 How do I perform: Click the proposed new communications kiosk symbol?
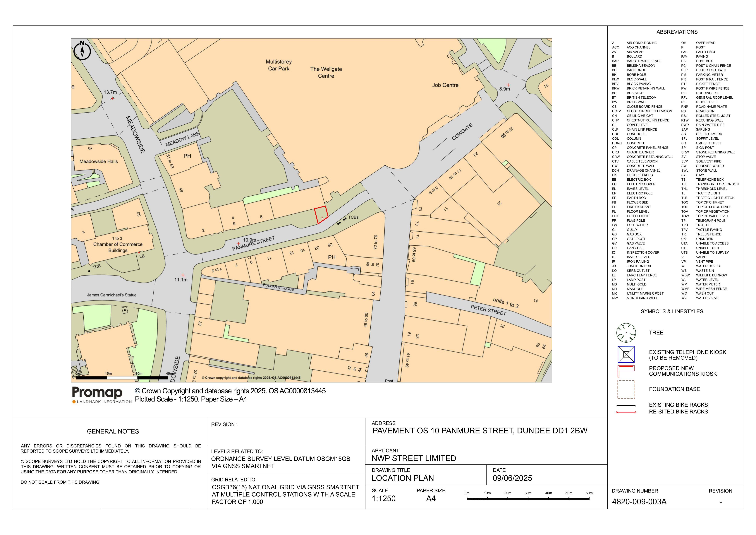pos(626,371)
